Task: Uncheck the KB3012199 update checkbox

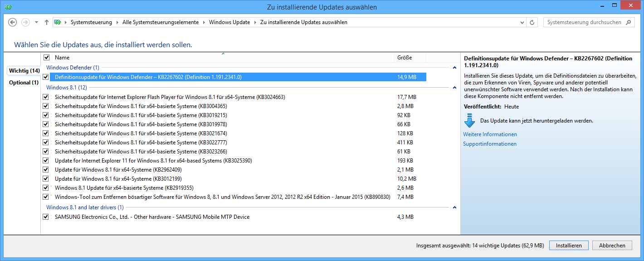Action: (46, 179)
